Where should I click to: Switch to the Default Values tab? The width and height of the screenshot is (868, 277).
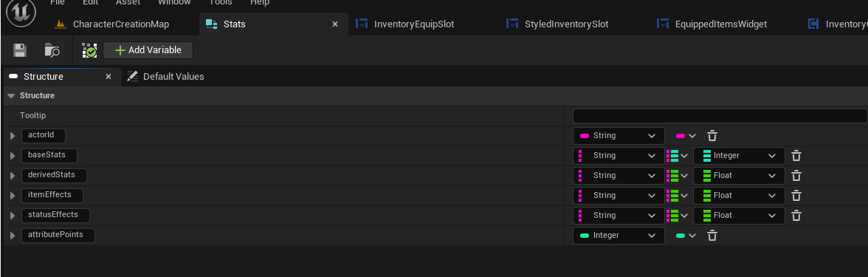pos(165,77)
